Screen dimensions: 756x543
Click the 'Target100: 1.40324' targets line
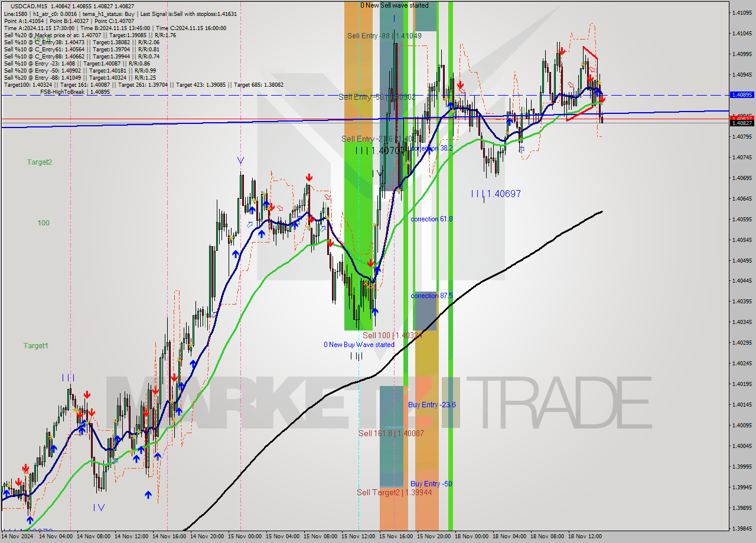pos(144,84)
